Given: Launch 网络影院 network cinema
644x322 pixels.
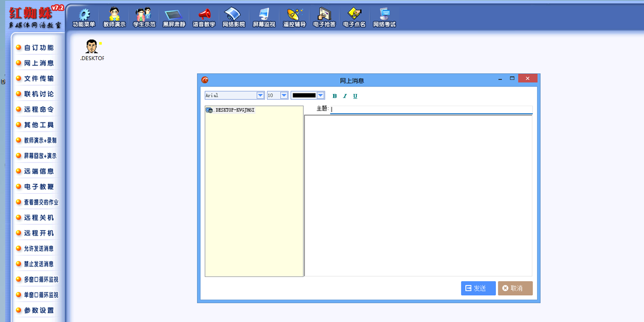Looking at the screenshot, I should 233,16.
